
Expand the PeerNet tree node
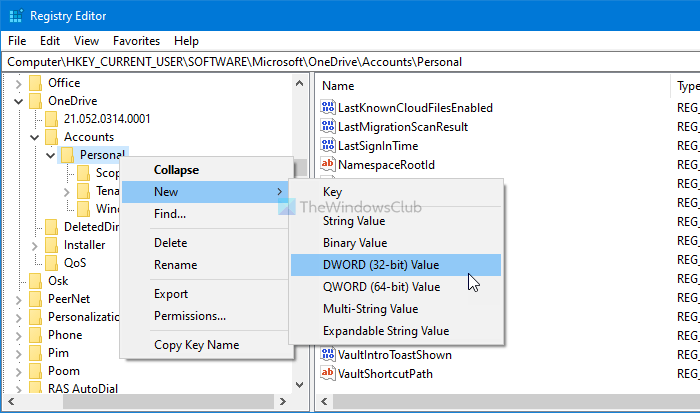[x=18, y=300]
